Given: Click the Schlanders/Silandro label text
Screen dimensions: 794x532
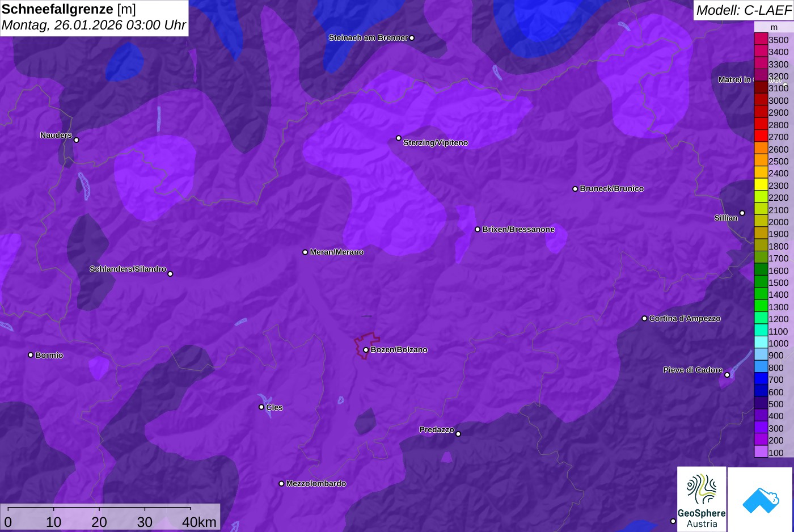Looking at the screenshot, I should pos(128,269).
